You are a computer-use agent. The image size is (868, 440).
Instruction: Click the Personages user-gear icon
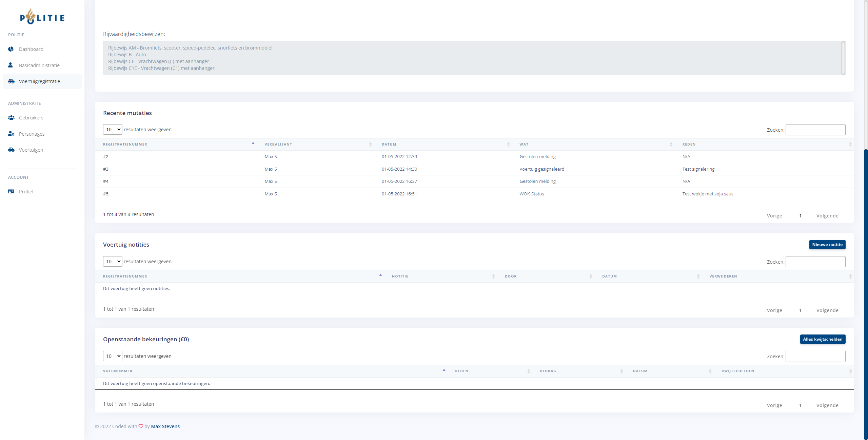(11, 134)
